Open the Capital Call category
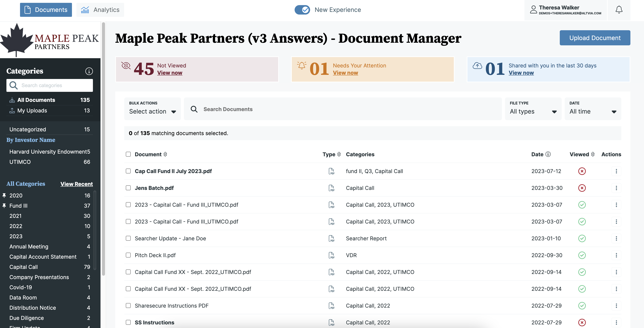Viewport: 644px width, 328px height. point(49,267)
